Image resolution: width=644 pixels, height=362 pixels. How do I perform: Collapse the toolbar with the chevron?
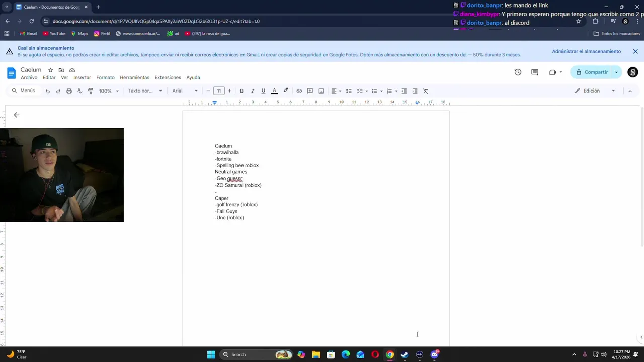630,91
